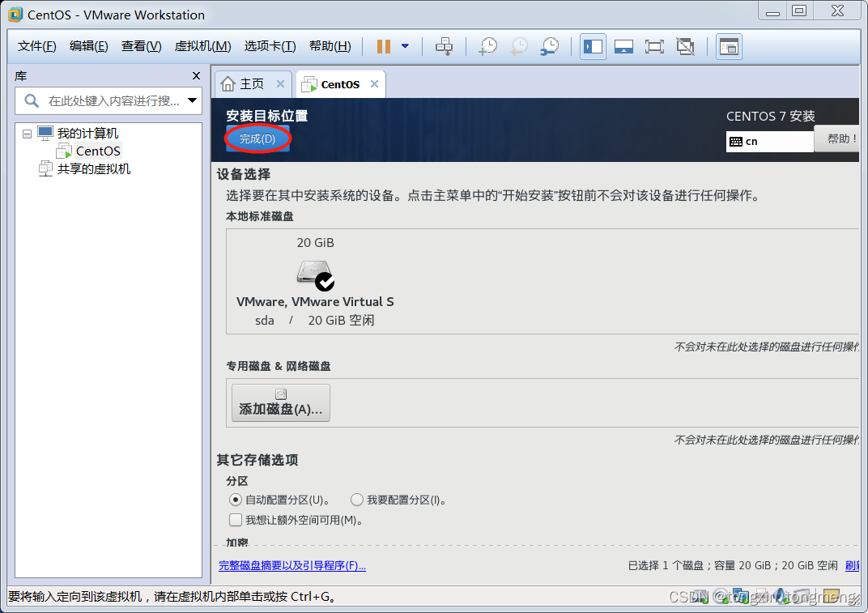Check the 我想让额外空间可用(M) checkbox
This screenshot has height=613, width=868.
(236, 520)
